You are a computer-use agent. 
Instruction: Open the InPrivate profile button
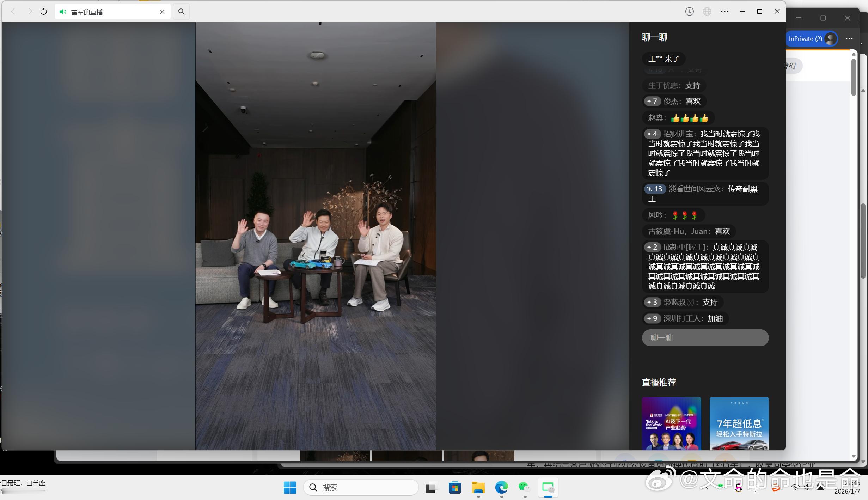(812, 39)
